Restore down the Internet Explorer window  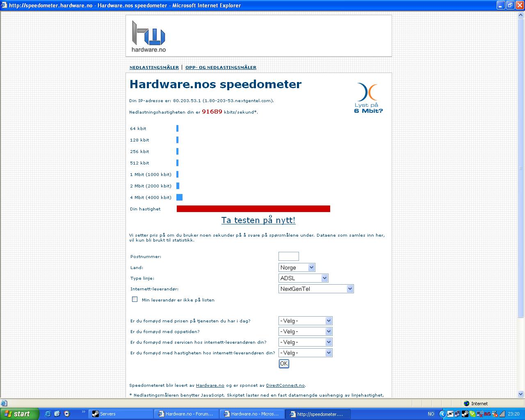510,5
